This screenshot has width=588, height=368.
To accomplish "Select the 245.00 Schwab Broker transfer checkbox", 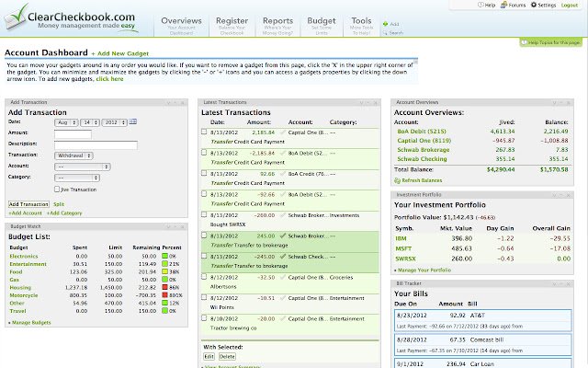I will [x=204, y=236].
